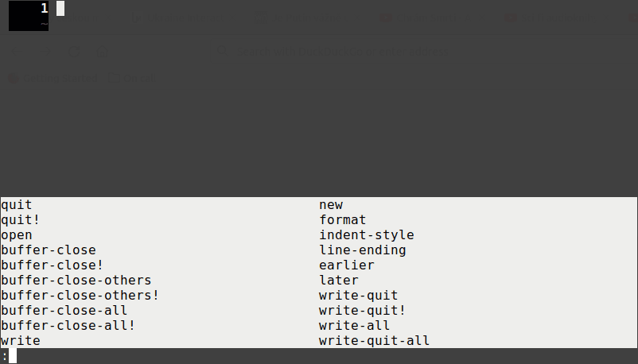Click line number 1 in the gutter
Viewport: 638px width, 364px height.
click(x=45, y=8)
